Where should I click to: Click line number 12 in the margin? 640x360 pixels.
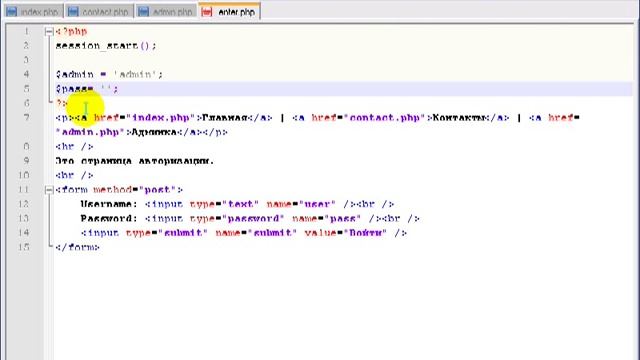click(x=24, y=204)
